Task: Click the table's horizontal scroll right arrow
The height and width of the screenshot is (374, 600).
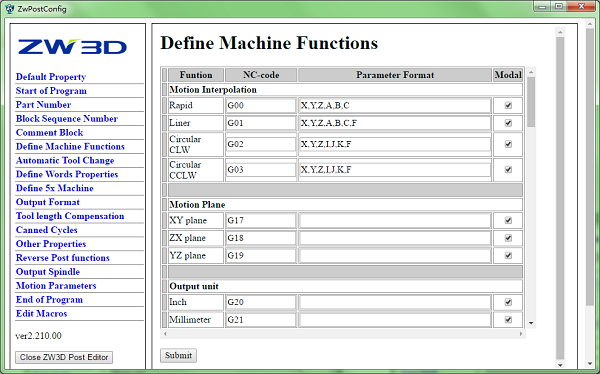Action: 521,334
